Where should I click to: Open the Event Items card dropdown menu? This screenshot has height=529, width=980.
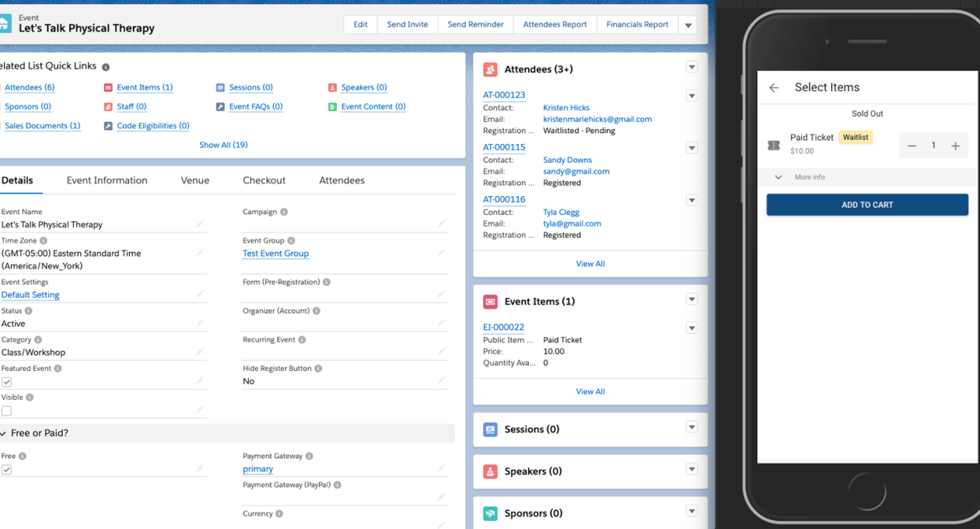click(x=691, y=300)
